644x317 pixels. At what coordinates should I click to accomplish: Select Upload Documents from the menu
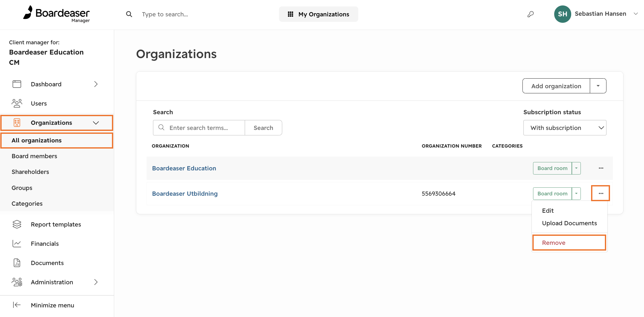point(570,223)
